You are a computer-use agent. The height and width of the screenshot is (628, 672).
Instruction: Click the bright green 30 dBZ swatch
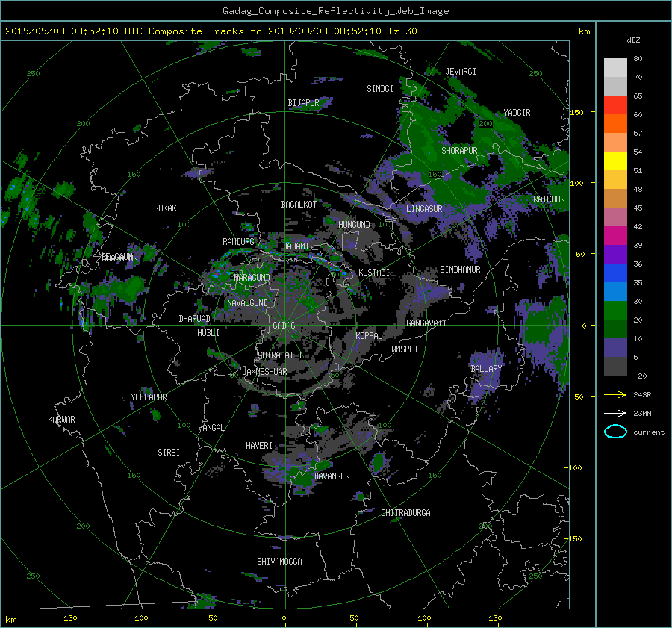click(x=615, y=311)
